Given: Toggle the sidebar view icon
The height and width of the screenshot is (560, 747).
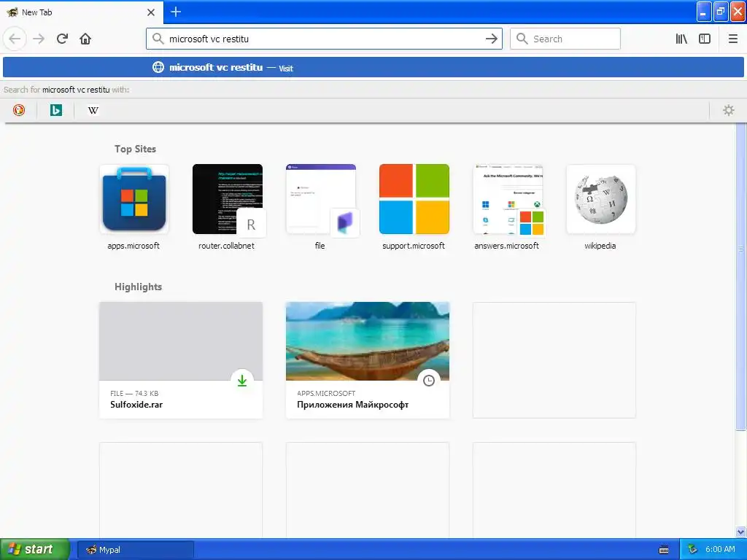Looking at the screenshot, I should click(705, 39).
